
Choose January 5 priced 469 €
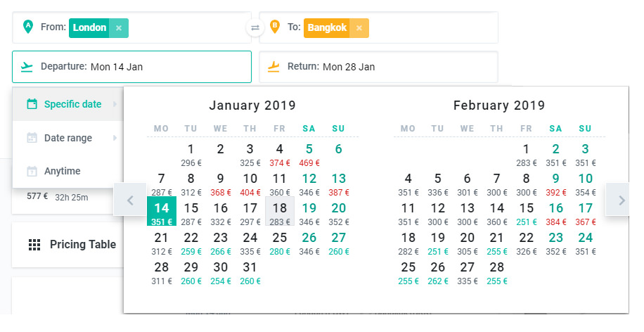pyautogui.click(x=309, y=153)
